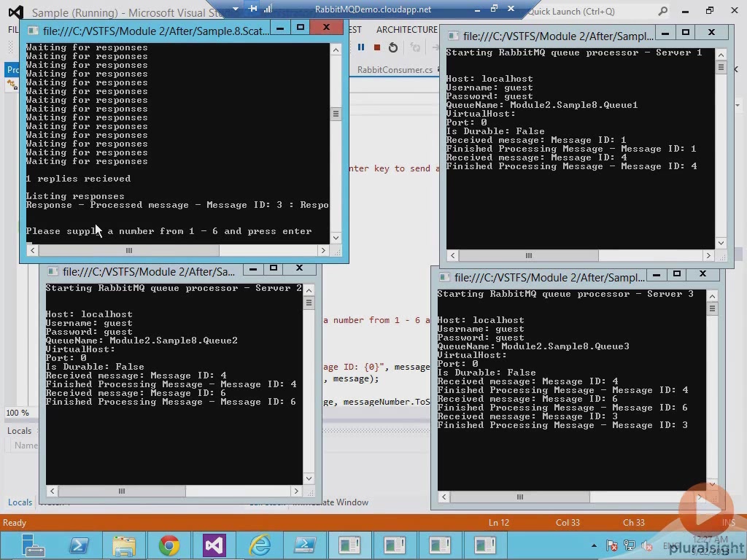The image size is (747, 560).
Task: Click the Scatter console vertical scrollbar thumb
Action: 336,114
